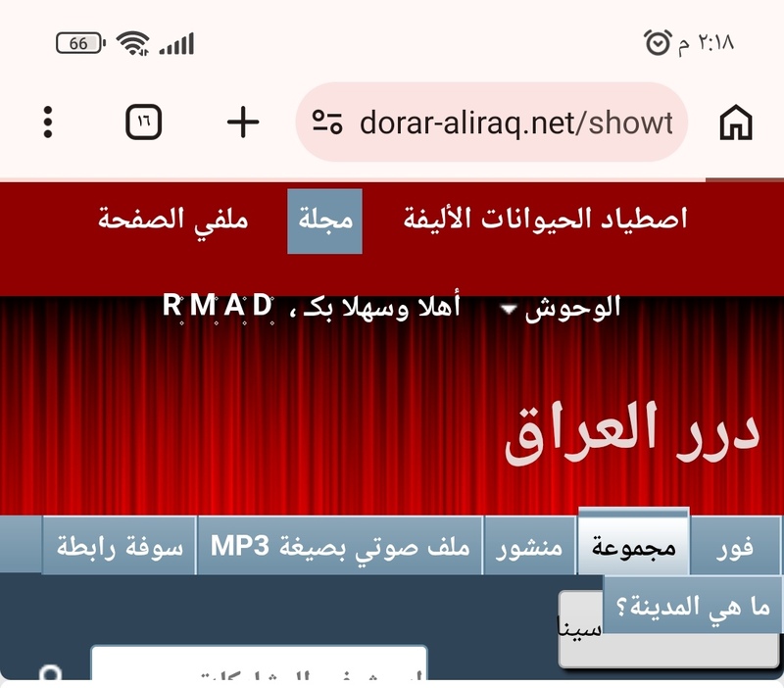Focus the dorar-aliraq.net address bar
Screen dimensions: 784x688
point(514,123)
